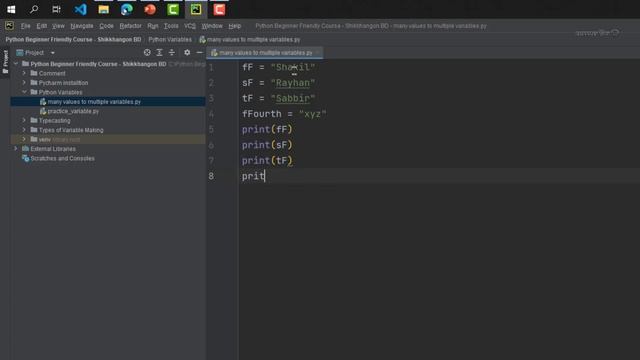This screenshot has width=640, height=360.
Task: Open the Help menu
Action: [x=234, y=26]
